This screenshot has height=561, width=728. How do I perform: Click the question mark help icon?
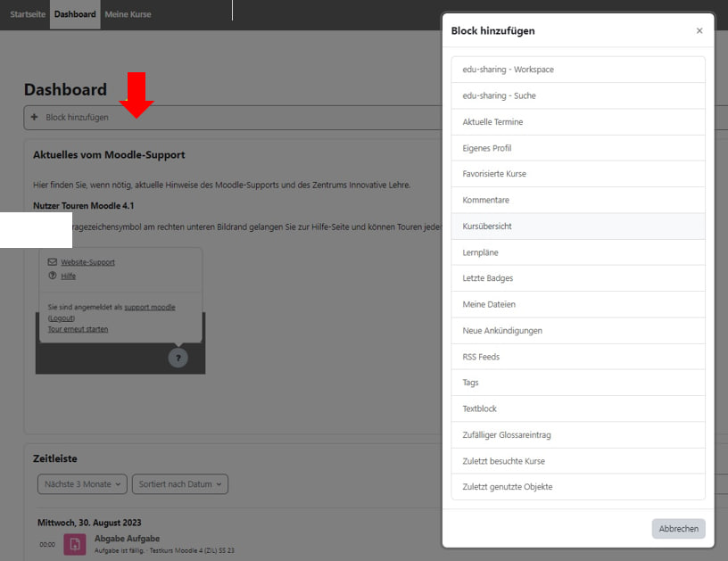(x=178, y=358)
